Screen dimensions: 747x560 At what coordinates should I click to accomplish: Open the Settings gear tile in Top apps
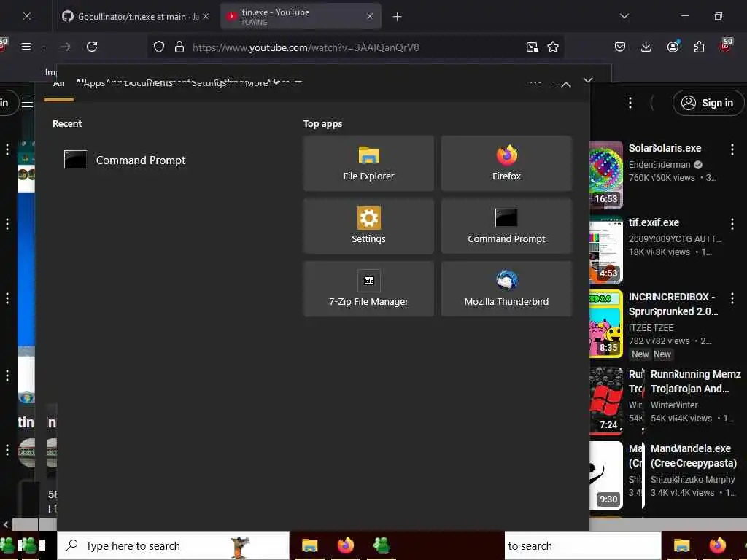click(368, 226)
